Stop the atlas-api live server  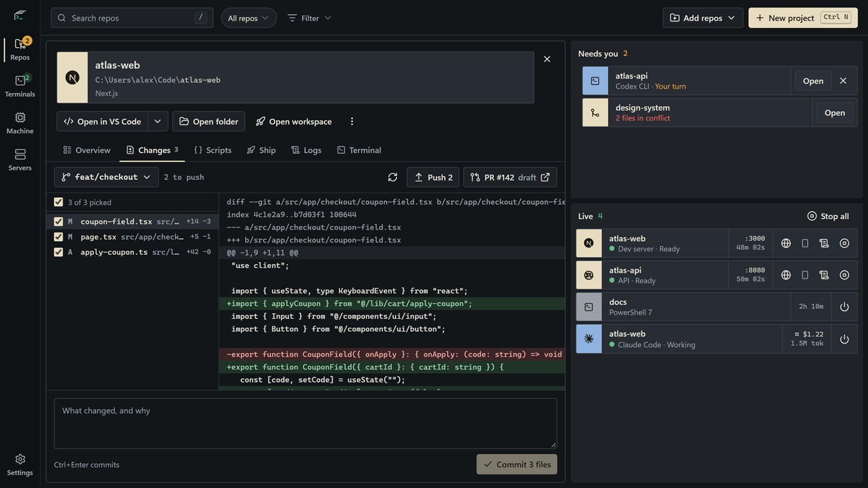[x=844, y=275]
